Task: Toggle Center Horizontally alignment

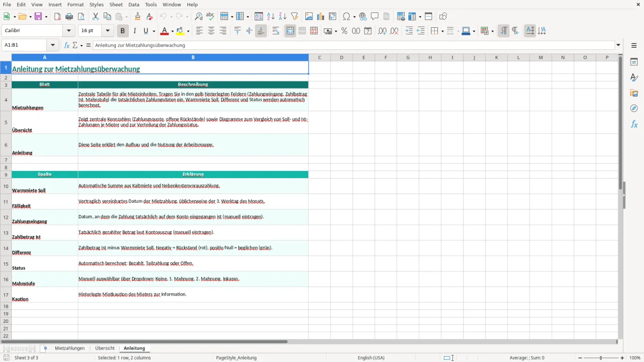Action: [x=211, y=31]
